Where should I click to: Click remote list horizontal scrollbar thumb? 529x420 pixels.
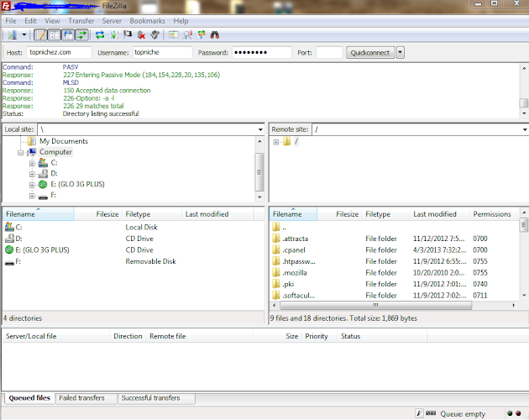tap(375, 305)
